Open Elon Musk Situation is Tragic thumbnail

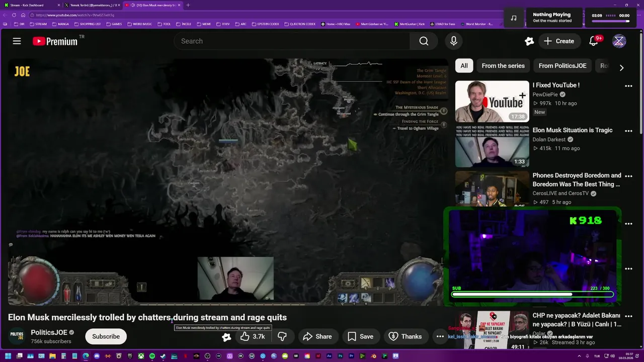click(x=492, y=146)
